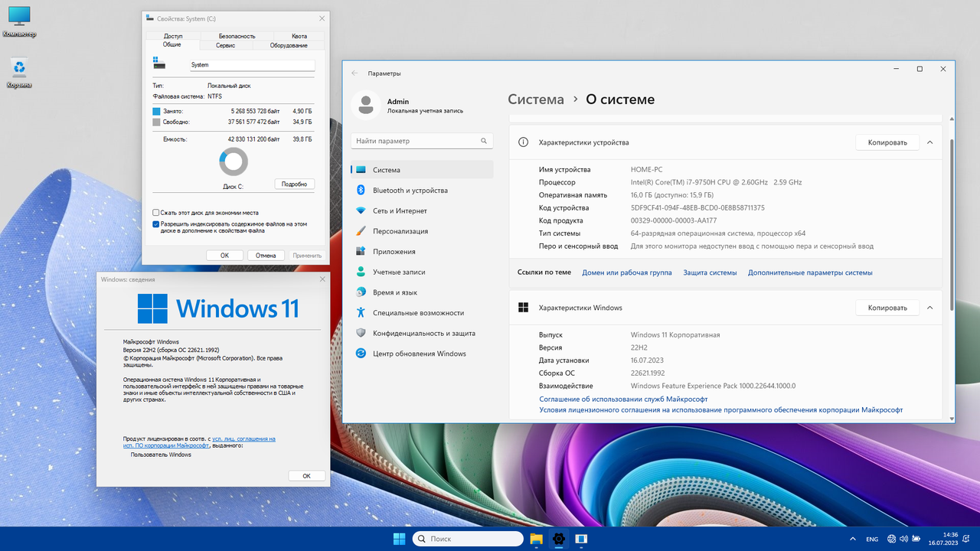
Task: Click the Конфиденциальность и защита shield icon
Action: coord(361,333)
